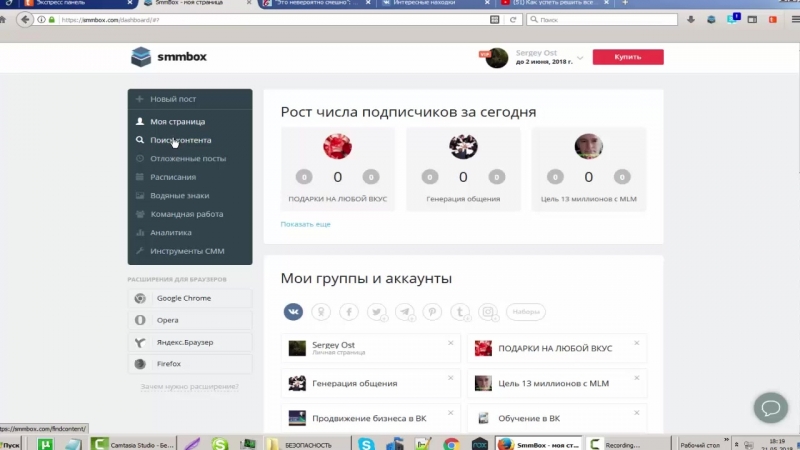Click the wrench icon for SMM tools
This screenshot has width=800, height=450.
(139, 251)
